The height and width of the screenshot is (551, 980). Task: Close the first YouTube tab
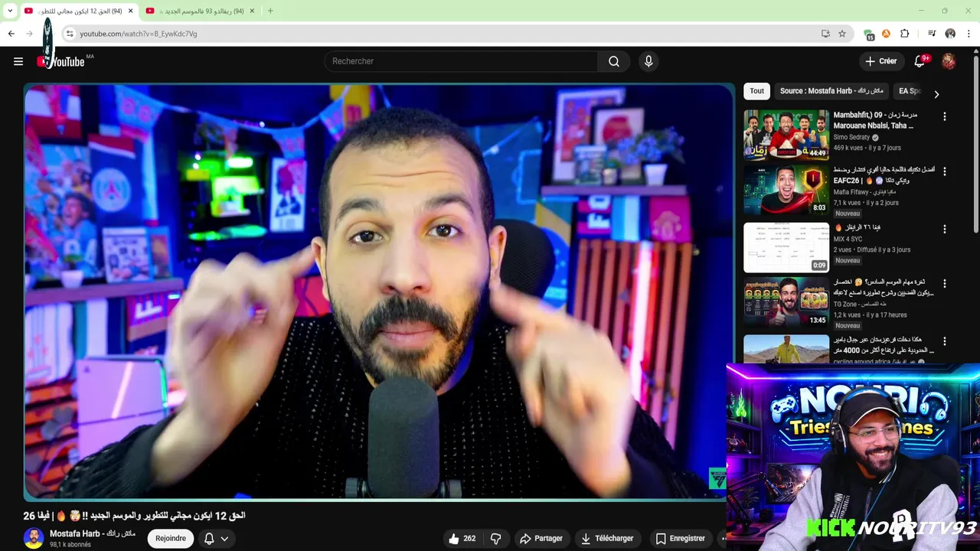coord(130,11)
